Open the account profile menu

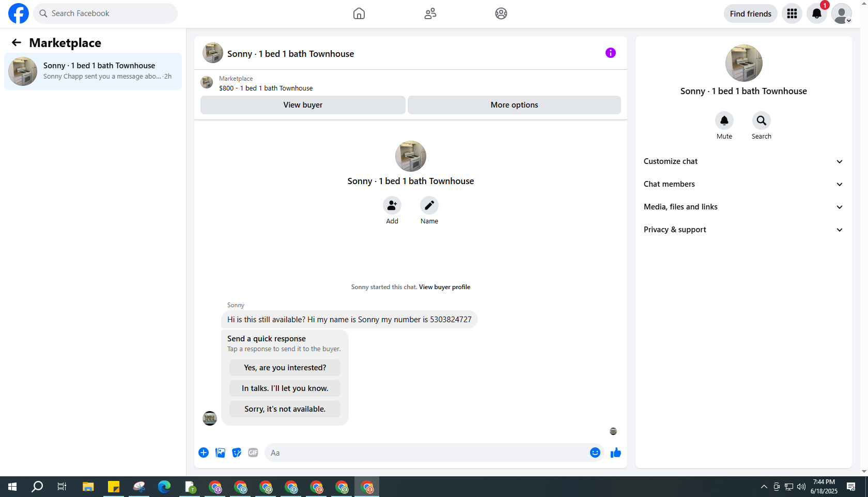pyautogui.click(x=842, y=13)
